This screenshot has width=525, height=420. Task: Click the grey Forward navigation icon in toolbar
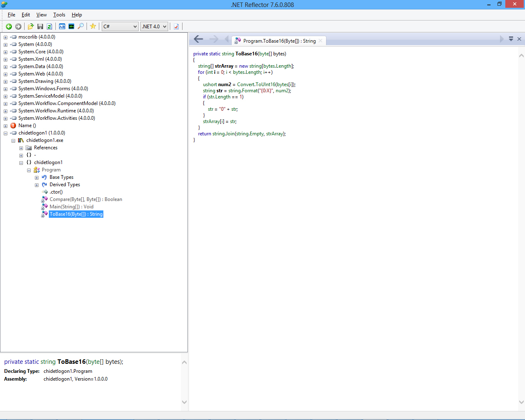[x=18, y=26]
